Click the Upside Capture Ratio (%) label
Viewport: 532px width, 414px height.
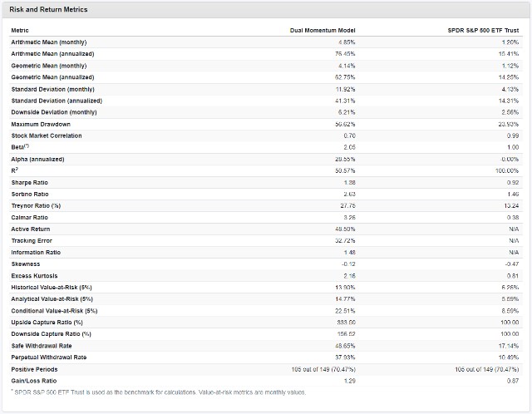pos(47,323)
